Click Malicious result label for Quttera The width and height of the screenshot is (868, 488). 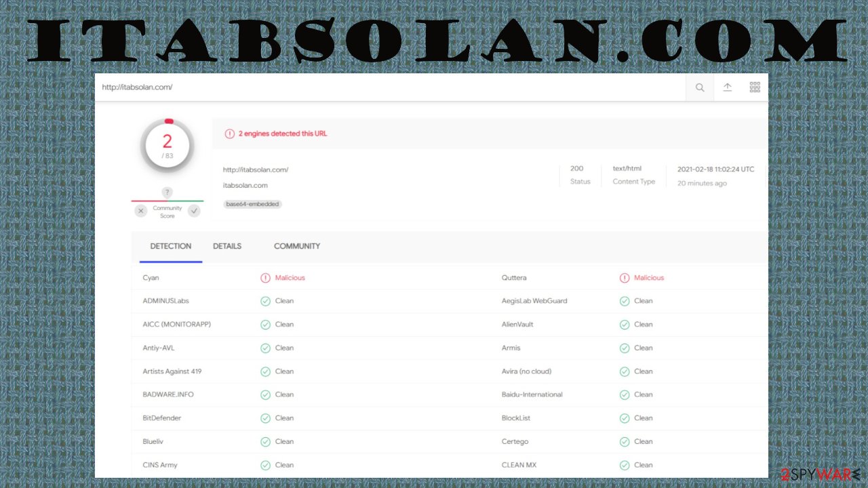pos(649,278)
